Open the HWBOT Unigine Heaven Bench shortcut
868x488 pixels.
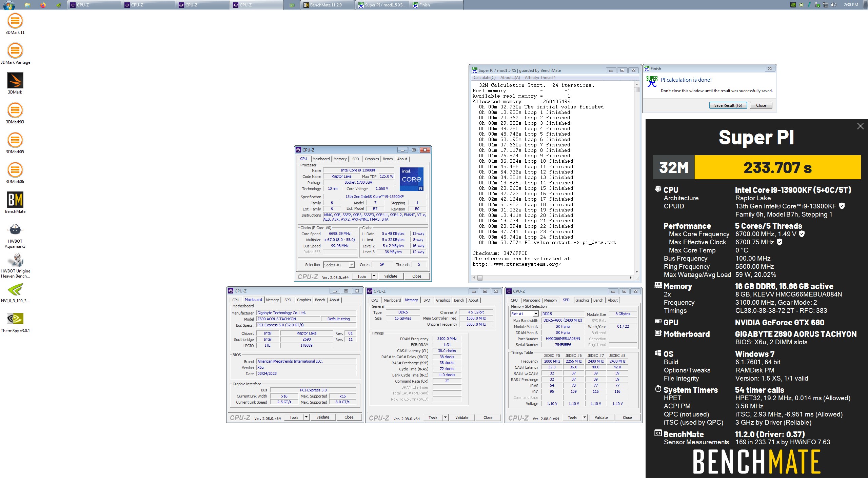coord(15,266)
